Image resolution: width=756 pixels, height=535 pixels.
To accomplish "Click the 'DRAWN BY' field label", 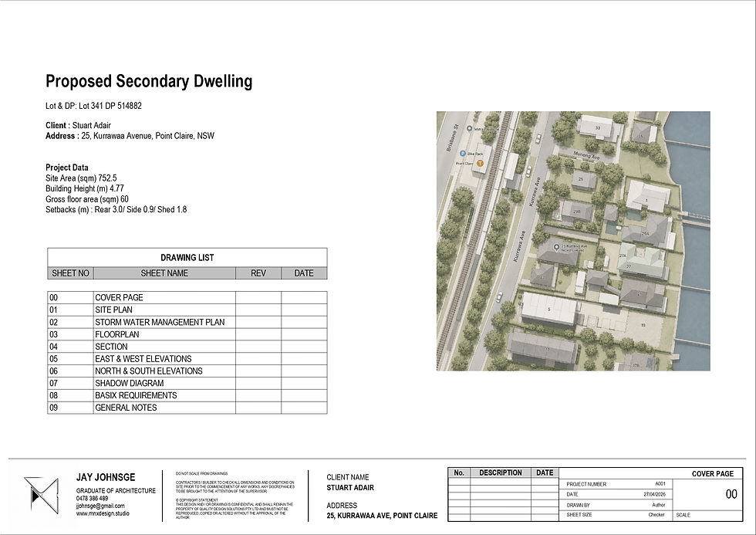I will 578,505.
